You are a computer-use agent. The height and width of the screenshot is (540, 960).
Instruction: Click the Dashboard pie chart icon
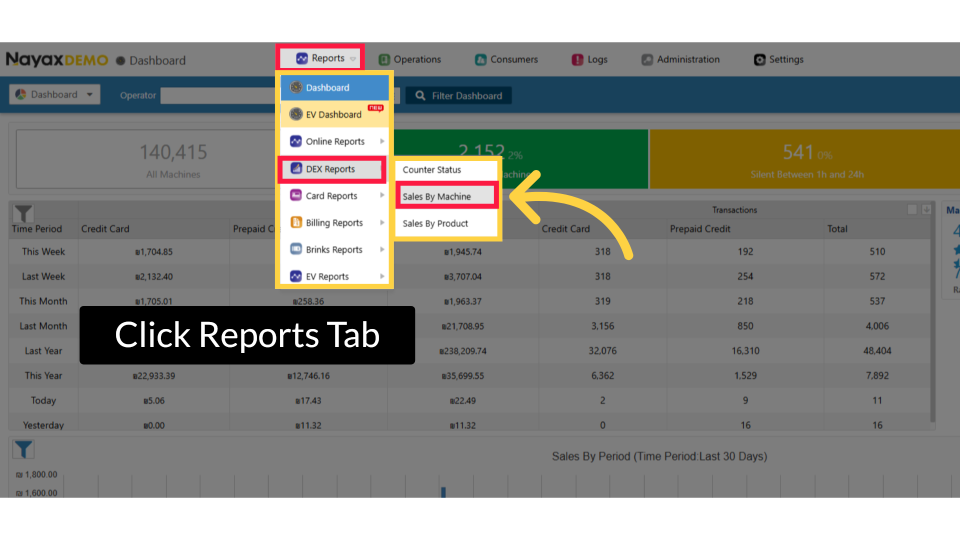pos(21,94)
